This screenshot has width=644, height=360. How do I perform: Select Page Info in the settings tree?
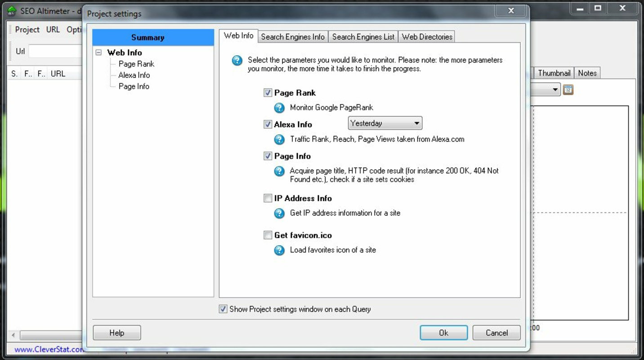134,86
